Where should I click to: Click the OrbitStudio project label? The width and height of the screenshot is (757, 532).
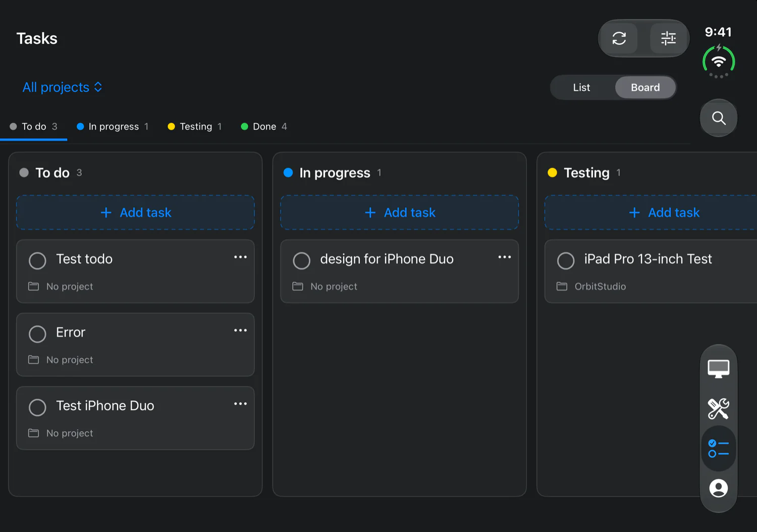pos(600,286)
